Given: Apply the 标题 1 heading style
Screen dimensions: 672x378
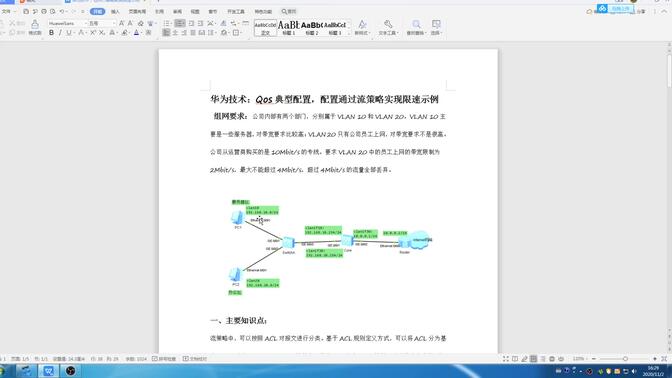Looking at the screenshot, I should [288, 27].
